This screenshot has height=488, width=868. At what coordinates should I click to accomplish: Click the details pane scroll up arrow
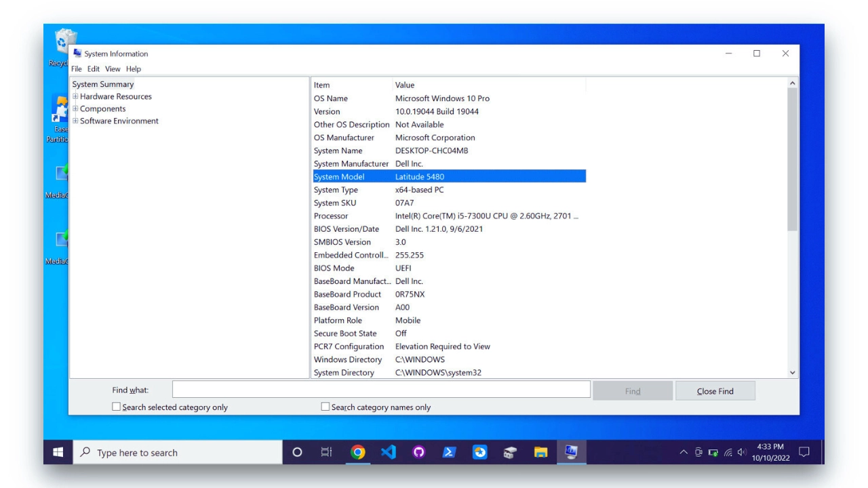(793, 83)
